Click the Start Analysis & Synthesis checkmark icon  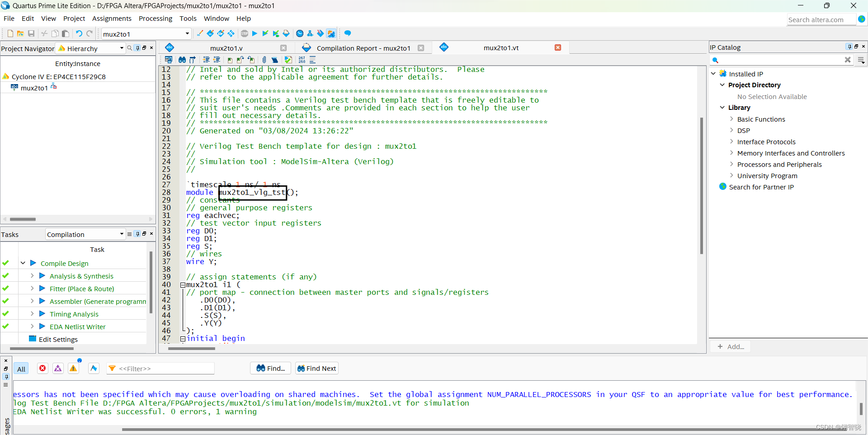tap(265, 33)
